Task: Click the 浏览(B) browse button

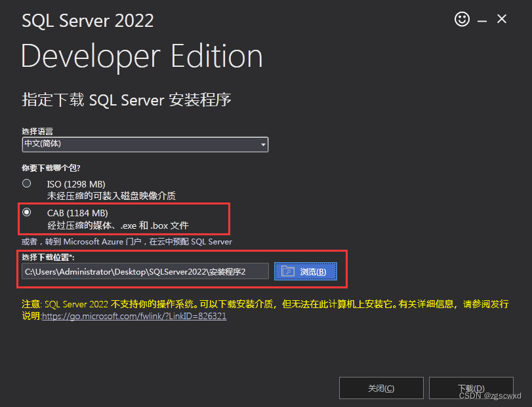Action: [305, 271]
